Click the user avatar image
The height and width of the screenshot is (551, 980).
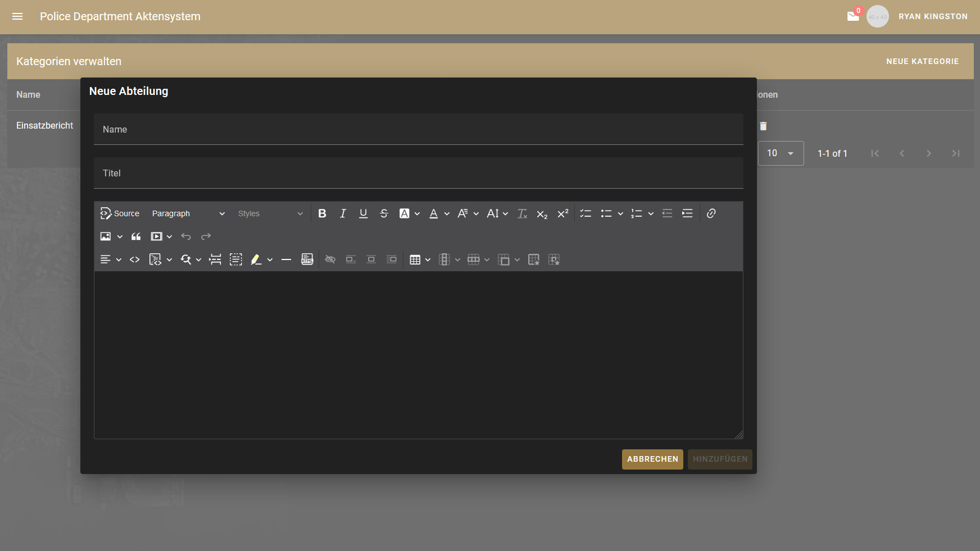pyautogui.click(x=878, y=16)
